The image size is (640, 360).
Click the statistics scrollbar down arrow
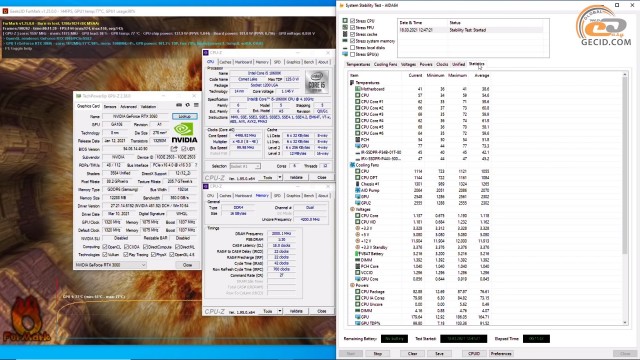(x=624, y=322)
